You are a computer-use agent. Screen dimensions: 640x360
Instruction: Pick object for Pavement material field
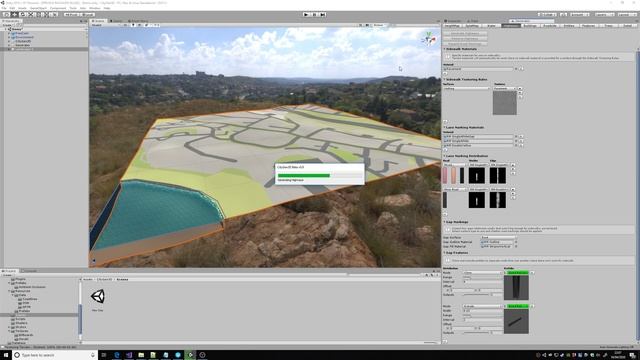click(x=516, y=69)
